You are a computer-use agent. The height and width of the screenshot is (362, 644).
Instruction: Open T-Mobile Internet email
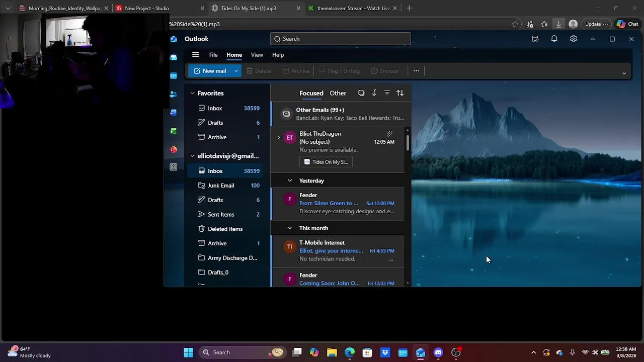coord(338,251)
